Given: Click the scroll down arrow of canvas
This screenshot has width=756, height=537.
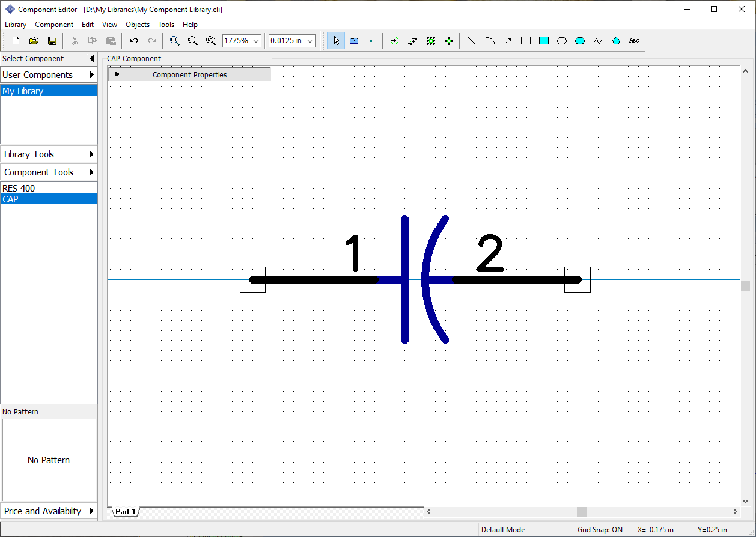Looking at the screenshot, I should coord(745,501).
